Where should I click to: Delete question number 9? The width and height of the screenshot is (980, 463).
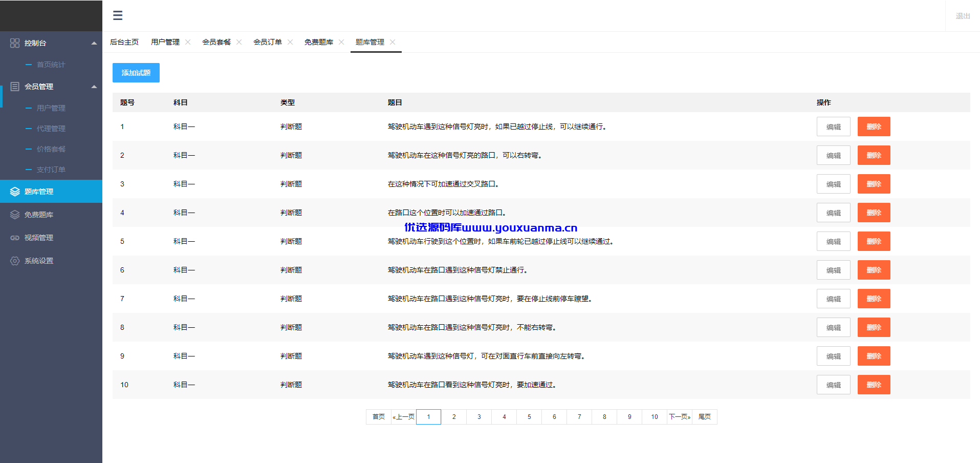coord(874,356)
